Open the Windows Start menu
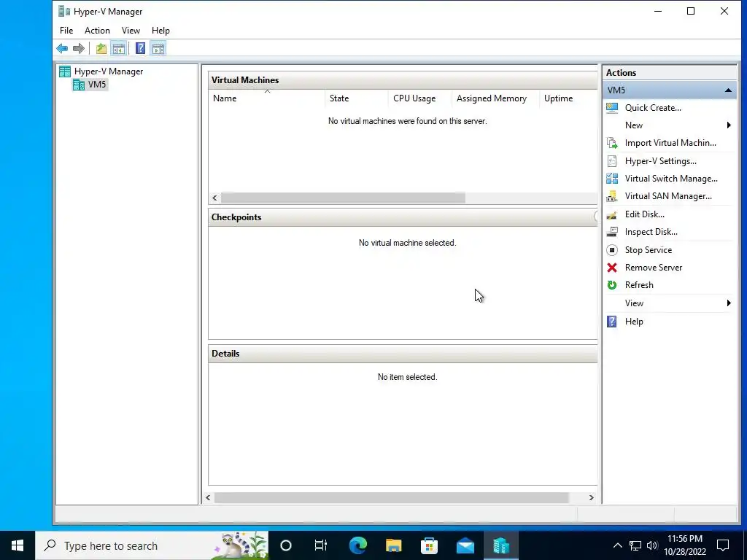Image resolution: width=747 pixels, height=560 pixels. (x=18, y=545)
